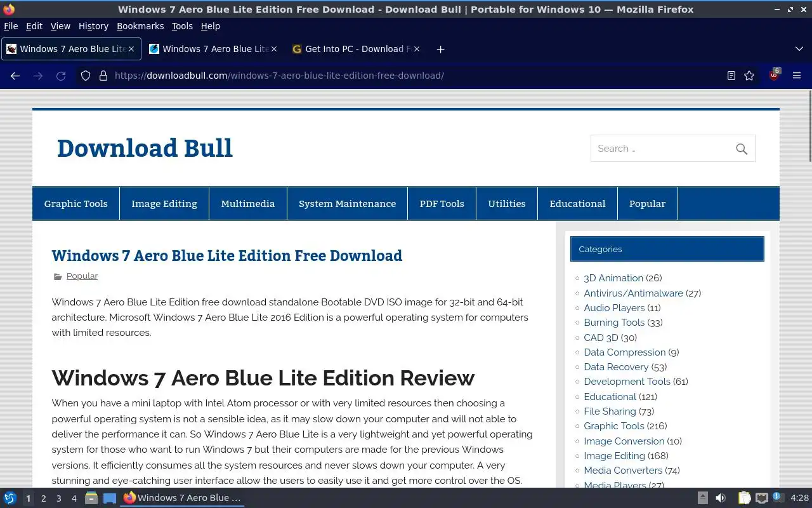This screenshot has width=812, height=508.
Task: Click the folder icon beside Popular category
Action: coord(58,276)
